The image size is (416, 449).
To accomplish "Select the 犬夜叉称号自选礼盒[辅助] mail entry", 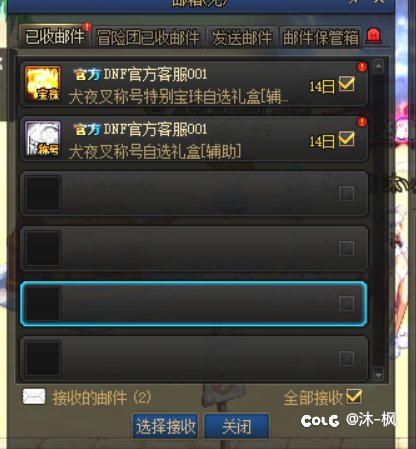I will (194, 139).
